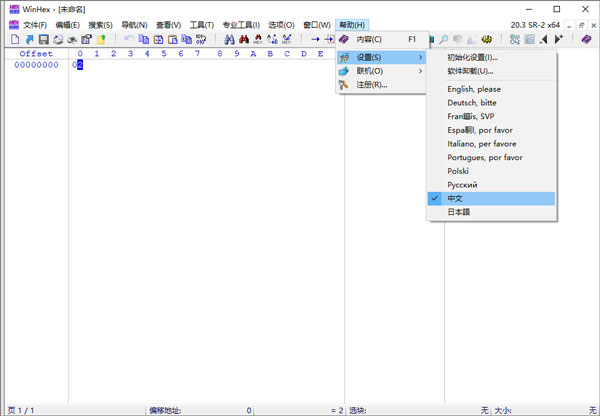Screen dimensions: 600x416
Task: Select the checked 中文 language
Action: tap(491, 199)
